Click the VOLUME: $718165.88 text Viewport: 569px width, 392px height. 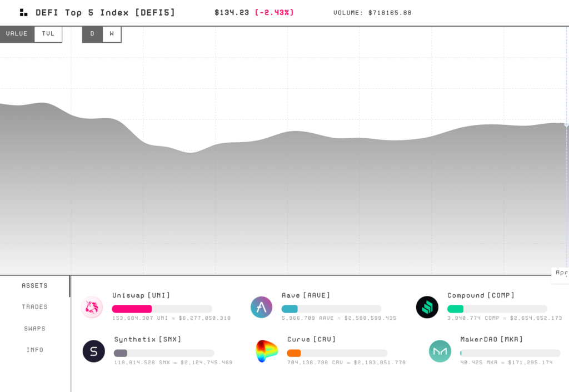coord(372,13)
